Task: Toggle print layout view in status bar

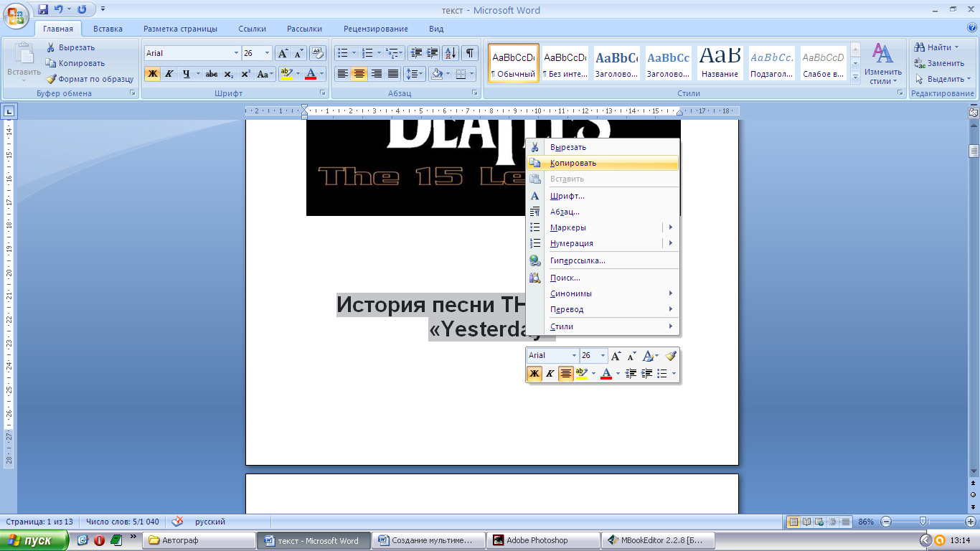Action: [793, 522]
